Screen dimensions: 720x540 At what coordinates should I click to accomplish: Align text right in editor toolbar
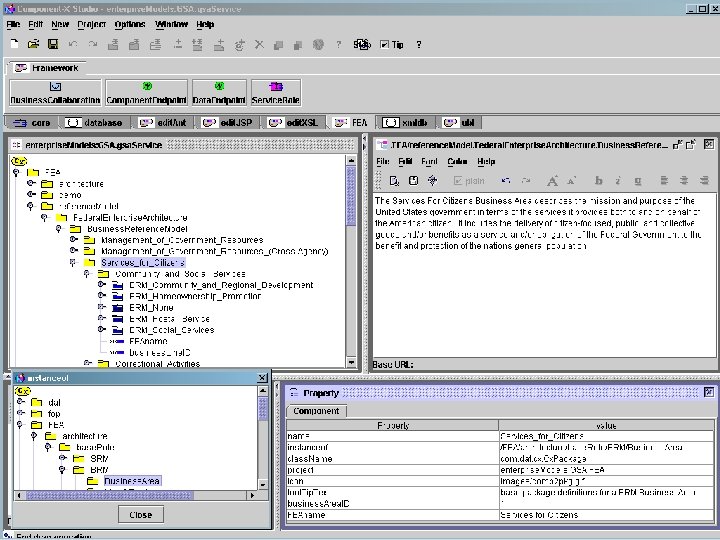(703, 181)
